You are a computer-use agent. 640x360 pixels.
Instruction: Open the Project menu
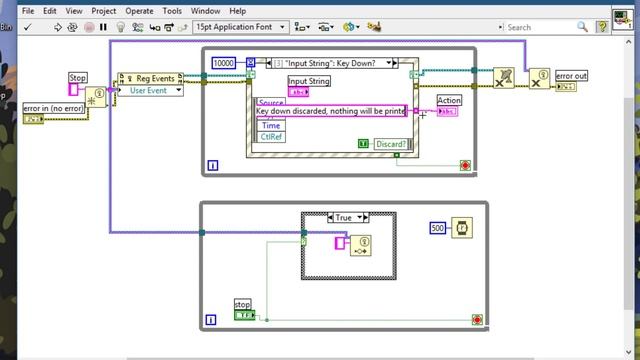[x=104, y=11]
